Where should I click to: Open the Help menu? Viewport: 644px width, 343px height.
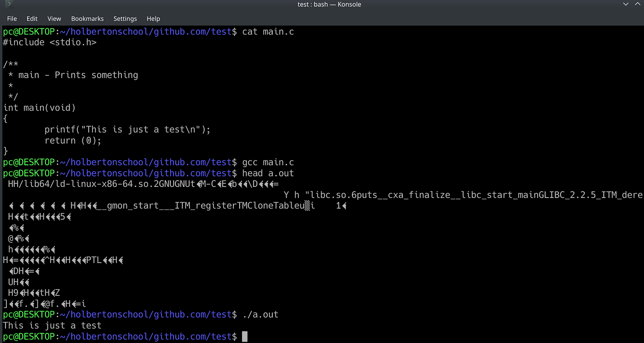(153, 18)
